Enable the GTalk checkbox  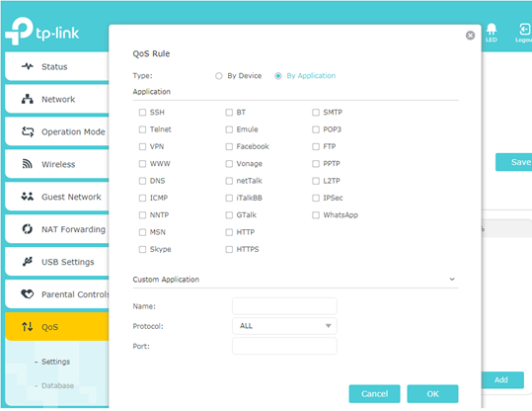(229, 215)
